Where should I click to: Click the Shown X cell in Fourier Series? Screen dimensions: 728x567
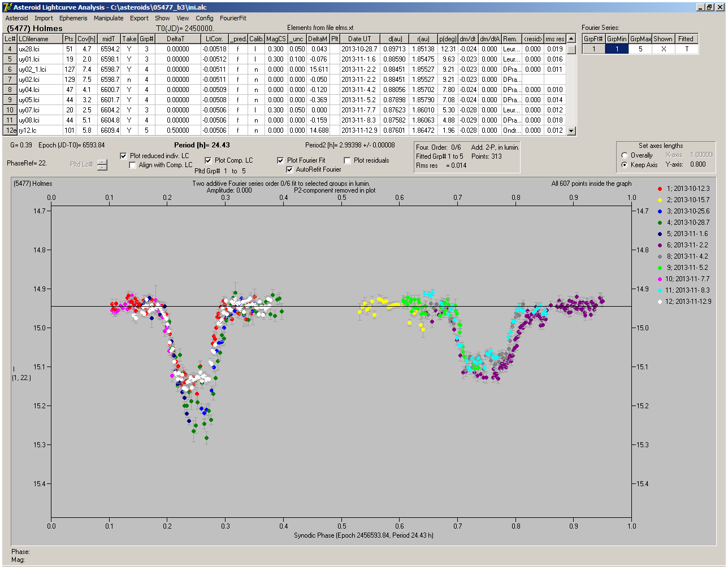coord(663,49)
